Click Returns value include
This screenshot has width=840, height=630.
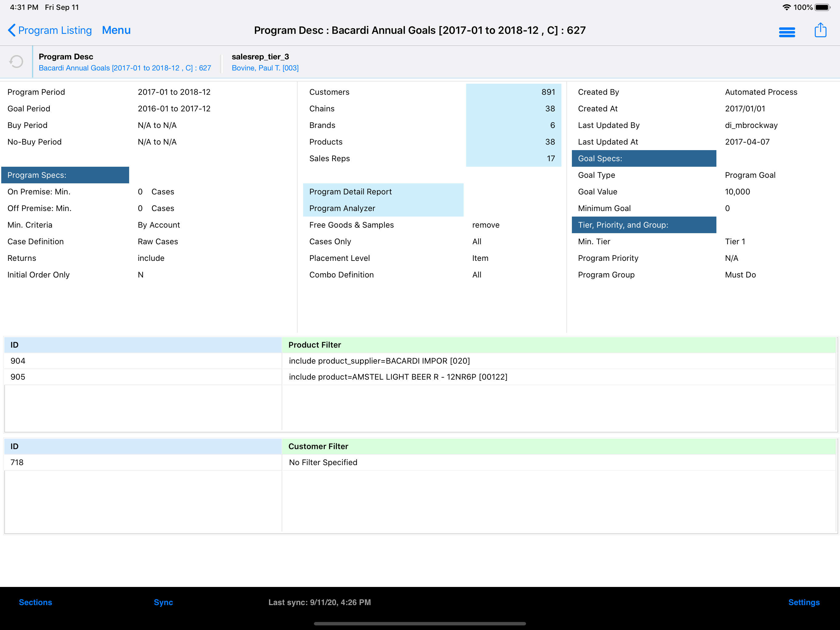point(151,258)
